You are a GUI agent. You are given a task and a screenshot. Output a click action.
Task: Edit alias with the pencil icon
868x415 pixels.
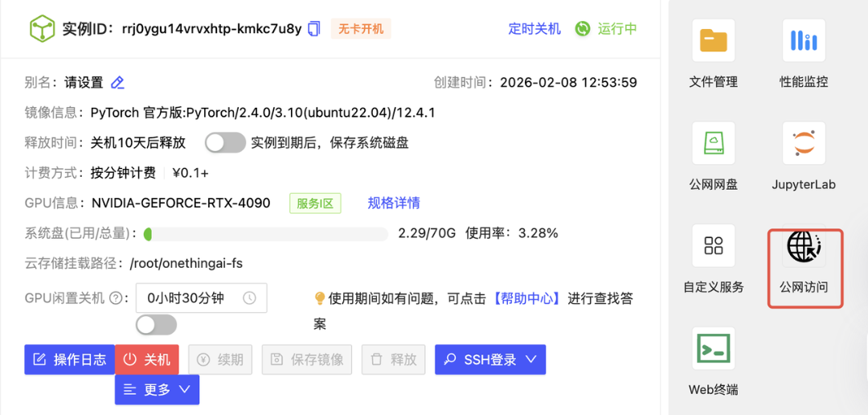click(x=118, y=82)
